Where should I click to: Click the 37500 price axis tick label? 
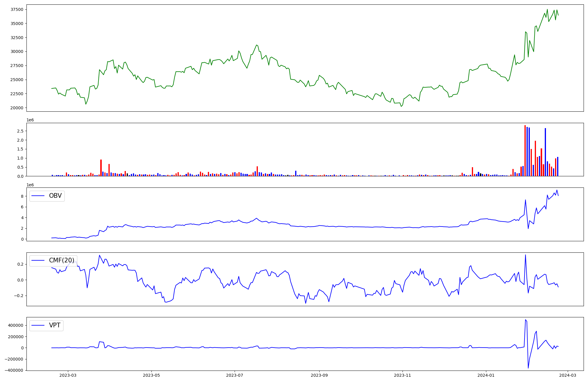17,10
